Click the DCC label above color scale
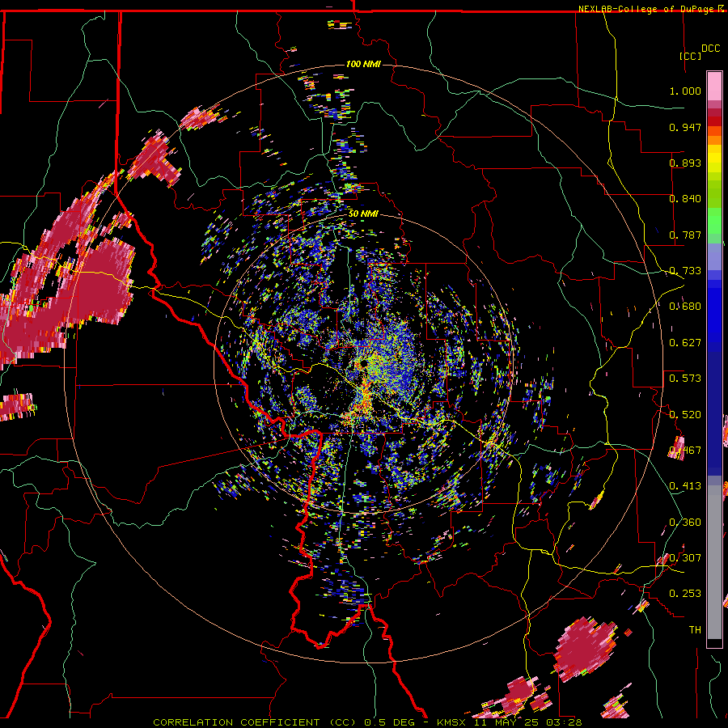Viewport: 728px width, 728px height. tap(710, 49)
